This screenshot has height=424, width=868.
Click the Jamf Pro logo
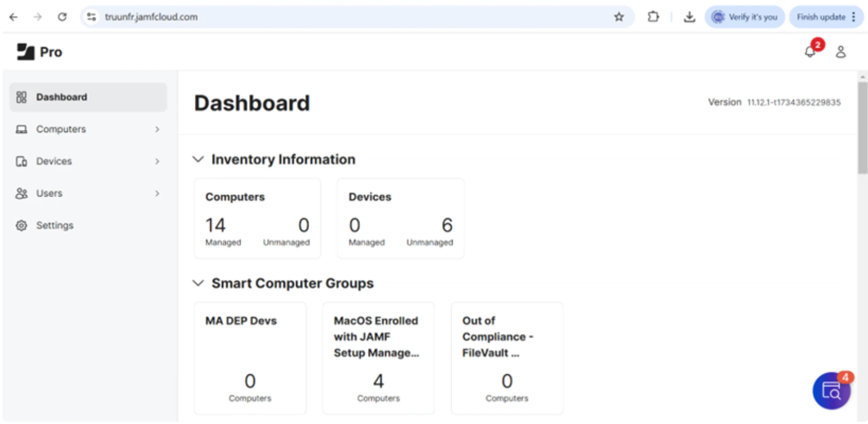tap(40, 52)
